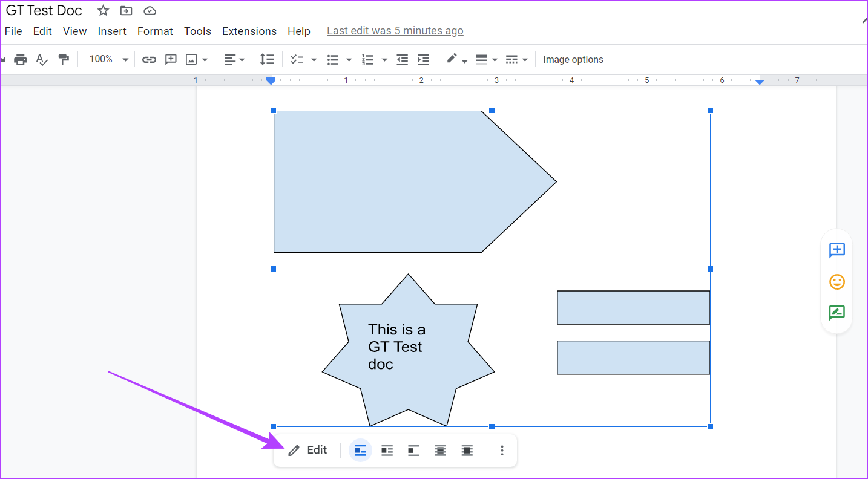Open the border weight dropdown
The width and height of the screenshot is (868, 479).
486,59
